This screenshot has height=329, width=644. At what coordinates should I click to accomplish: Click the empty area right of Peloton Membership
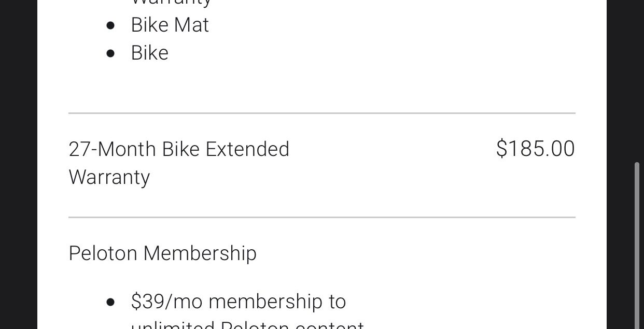pos(415,253)
